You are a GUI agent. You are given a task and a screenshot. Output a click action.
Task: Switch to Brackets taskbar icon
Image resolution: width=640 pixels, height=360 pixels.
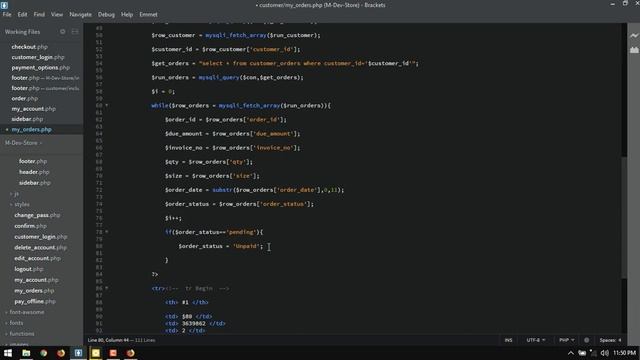coord(78,353)
